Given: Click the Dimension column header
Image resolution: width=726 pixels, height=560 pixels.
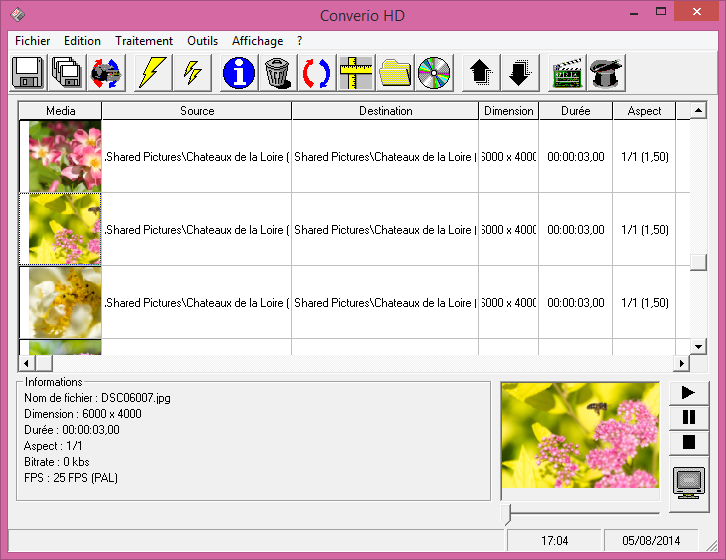Looking at the screenshot, I should [509, 111].
